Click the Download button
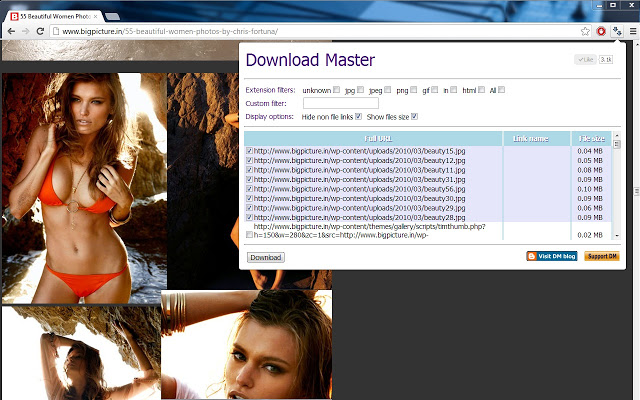 pos(266,258)
